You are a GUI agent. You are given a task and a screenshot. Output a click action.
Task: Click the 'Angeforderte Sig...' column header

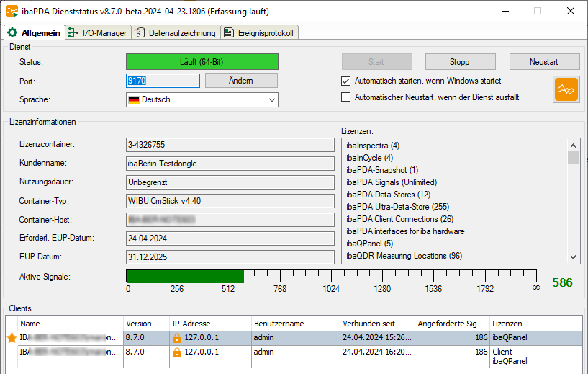click(x=452, y=324)
